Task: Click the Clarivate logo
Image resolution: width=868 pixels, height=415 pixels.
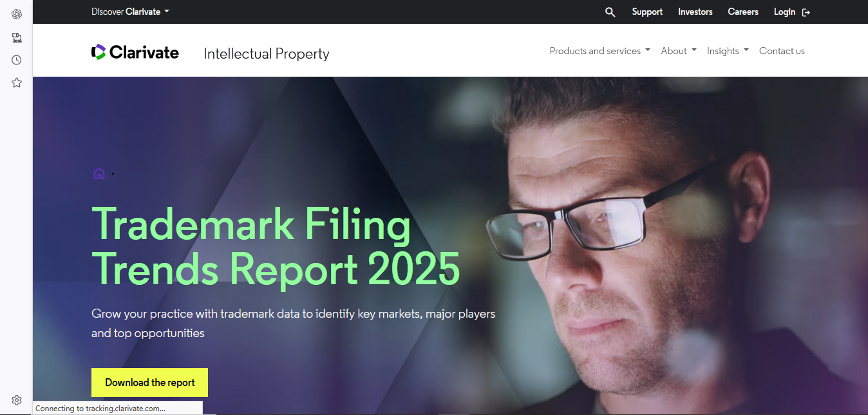Action: click(x=135, y=52)
